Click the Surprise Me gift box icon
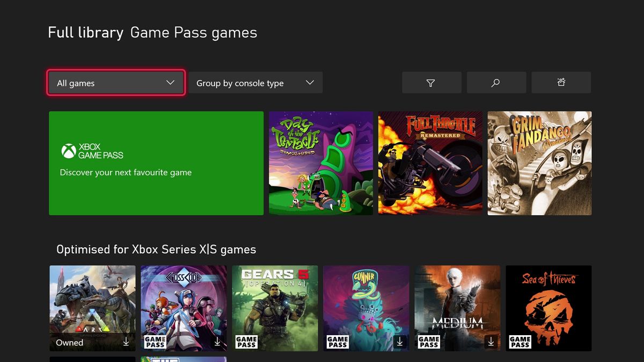The image size is (644, 362). click(x=561, y=83)
